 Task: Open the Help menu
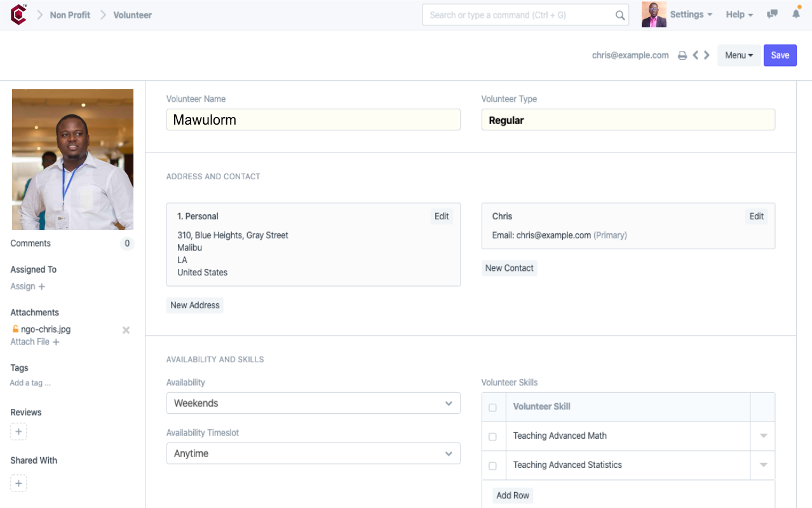[739, 15]
